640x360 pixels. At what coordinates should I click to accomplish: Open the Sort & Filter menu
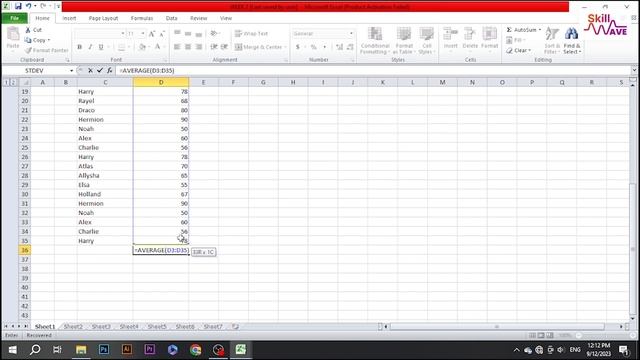(552, 40)
